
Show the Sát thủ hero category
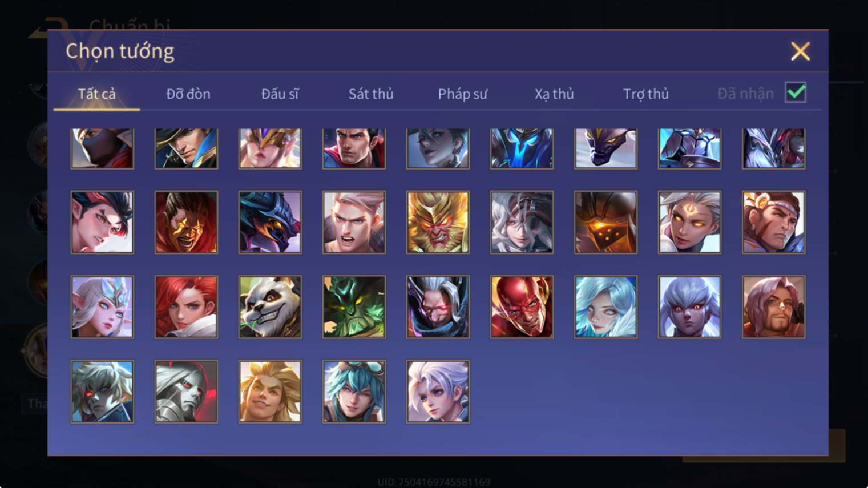point(371,94)
